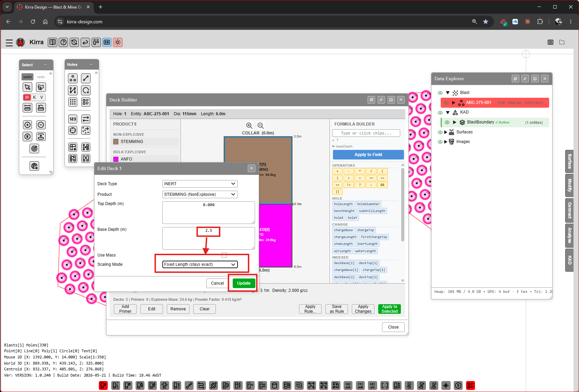Image resolution: width=579 pixels, height=392 pixels.
Task: Click the Apply to Field button
Action: pyautogui.click(x=368, y=155)
